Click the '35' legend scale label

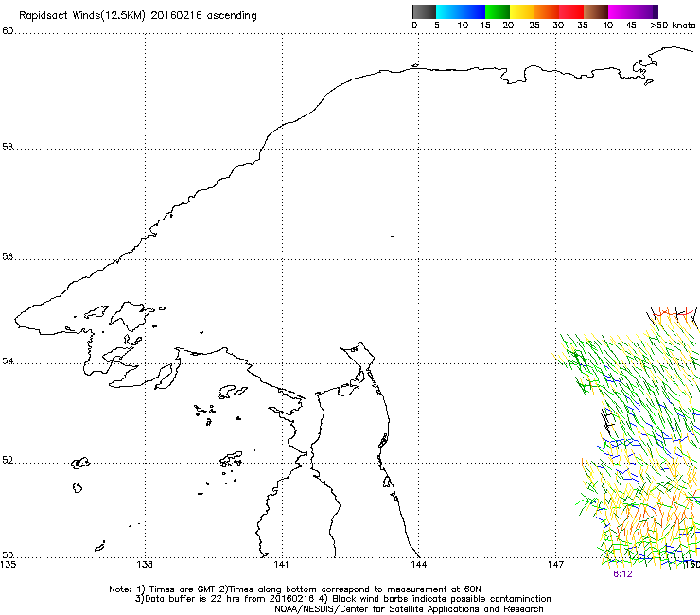(x=583, y=26)
